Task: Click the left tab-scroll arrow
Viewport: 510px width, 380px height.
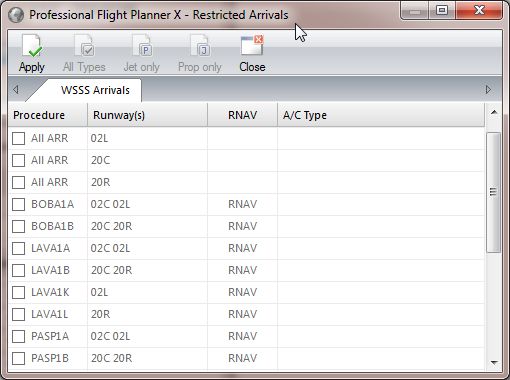Action: [15, 90]
